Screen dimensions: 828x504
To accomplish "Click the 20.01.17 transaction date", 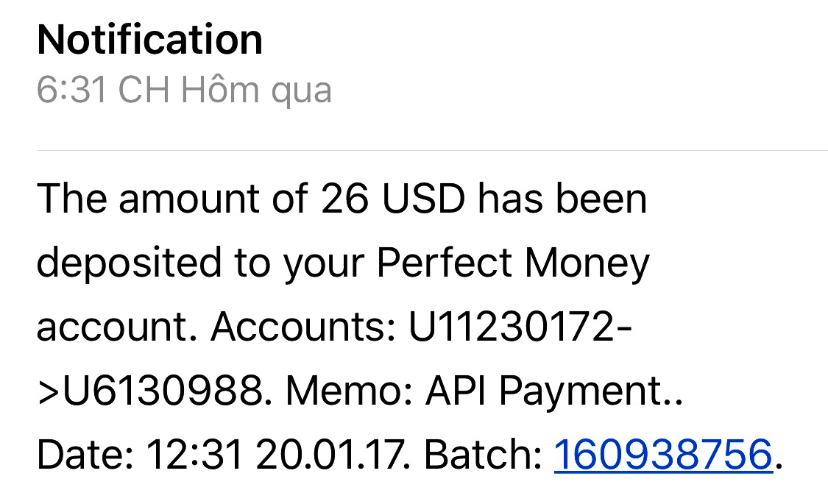I will pos(330,455).
